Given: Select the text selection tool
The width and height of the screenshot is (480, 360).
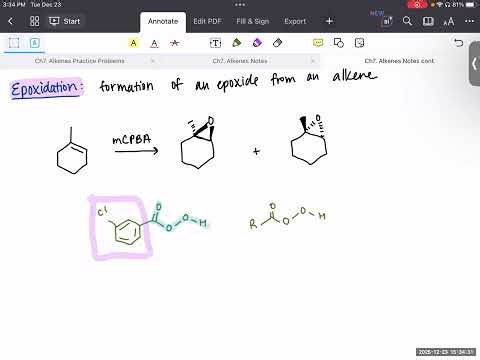Looking at the screenshot, I should (35, 43).
